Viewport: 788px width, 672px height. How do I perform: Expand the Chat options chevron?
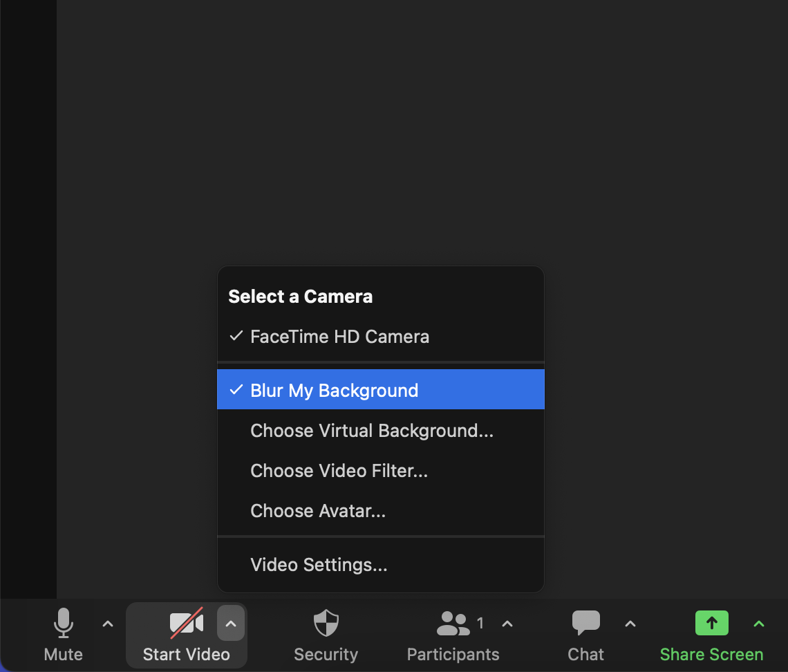(x=630, y=623)
